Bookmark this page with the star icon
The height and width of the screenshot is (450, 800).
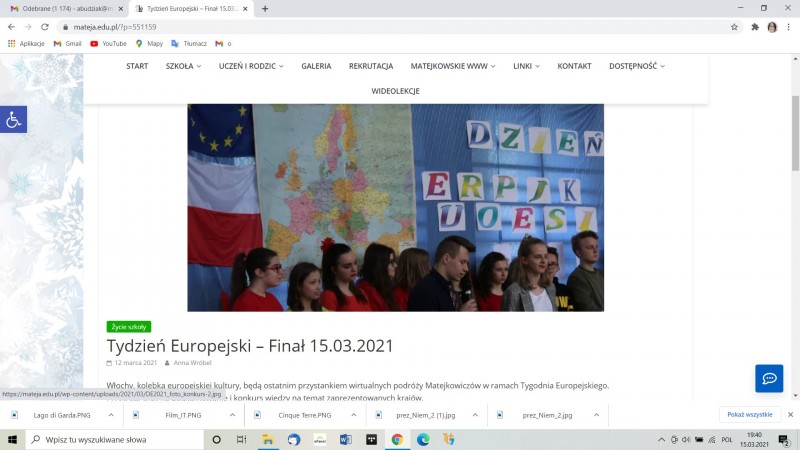[x=734, y=27]
